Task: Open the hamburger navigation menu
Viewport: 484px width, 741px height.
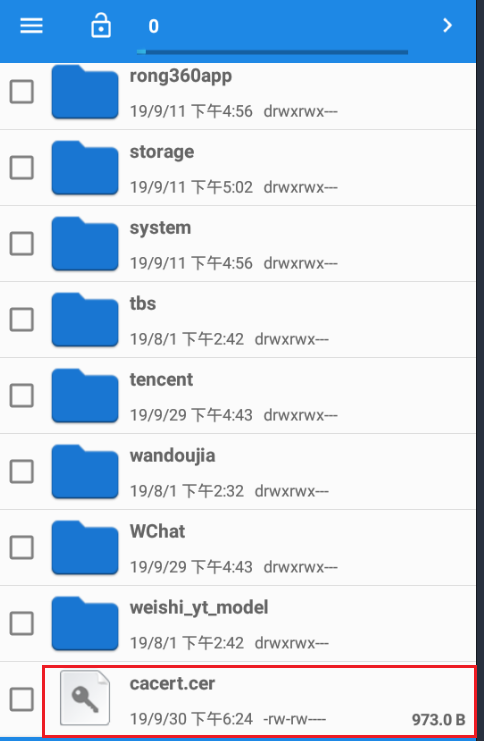Action: [31, 26]
